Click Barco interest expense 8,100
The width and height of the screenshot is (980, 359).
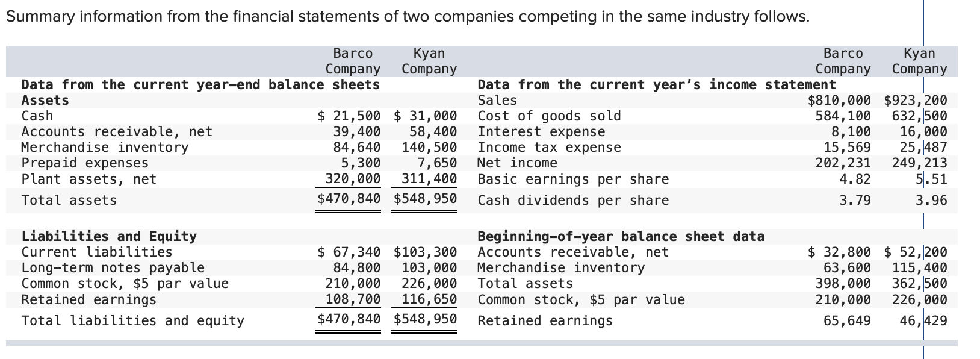(x=851, y=131)
